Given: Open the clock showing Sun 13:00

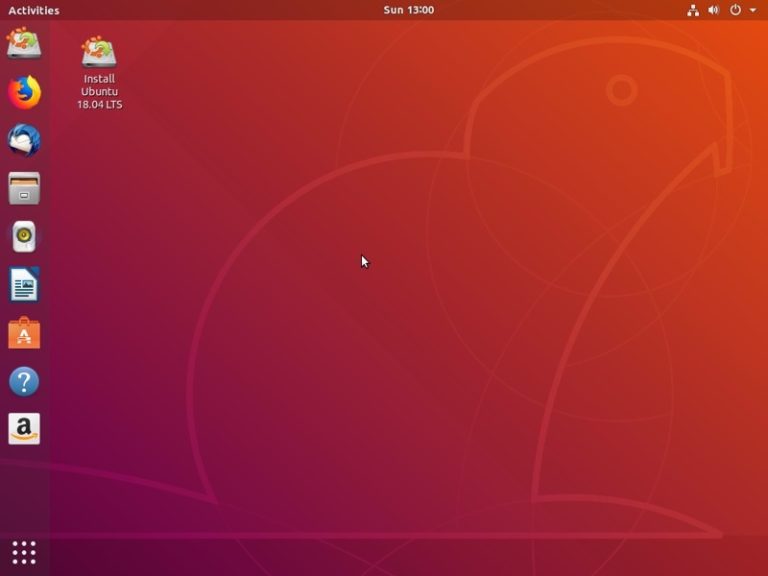Looking at the screenshot, I should tap(408, 10).
